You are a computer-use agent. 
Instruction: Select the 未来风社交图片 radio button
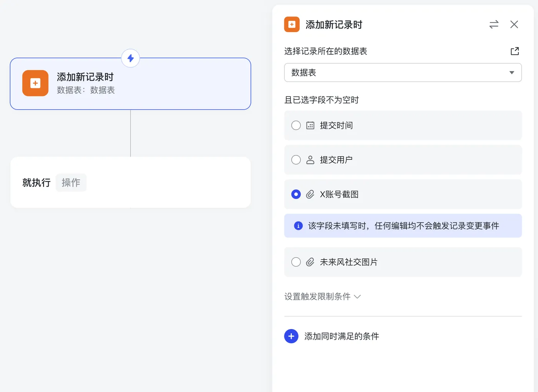click(x=296, y=262)
